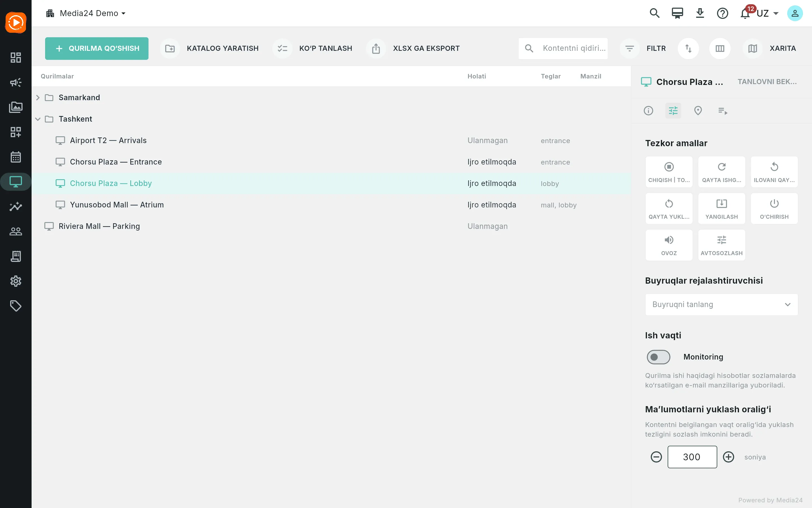Open the help question mark icon
Screen dimensions: 812x508
click(x=722, y=14)
